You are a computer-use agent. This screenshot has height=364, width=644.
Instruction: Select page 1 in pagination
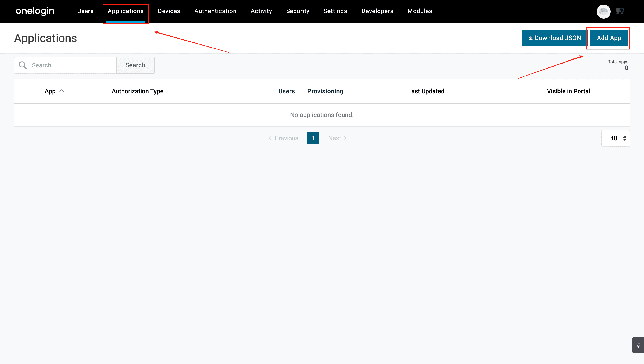(x=313, y=138)
